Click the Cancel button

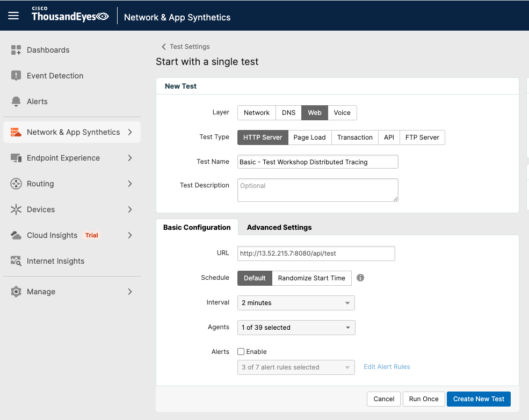pos(383,399)
